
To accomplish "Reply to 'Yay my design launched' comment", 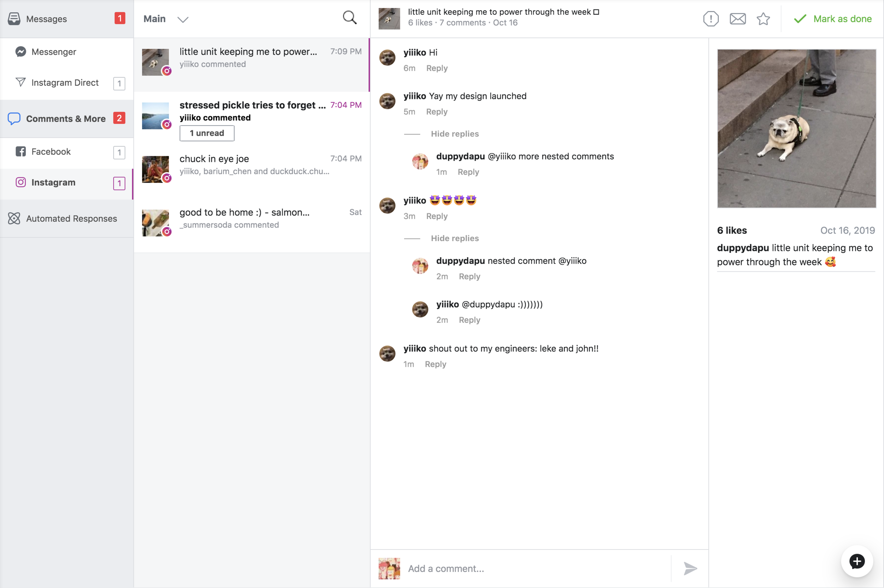I will pyautogui.click(x=437, y=112).
